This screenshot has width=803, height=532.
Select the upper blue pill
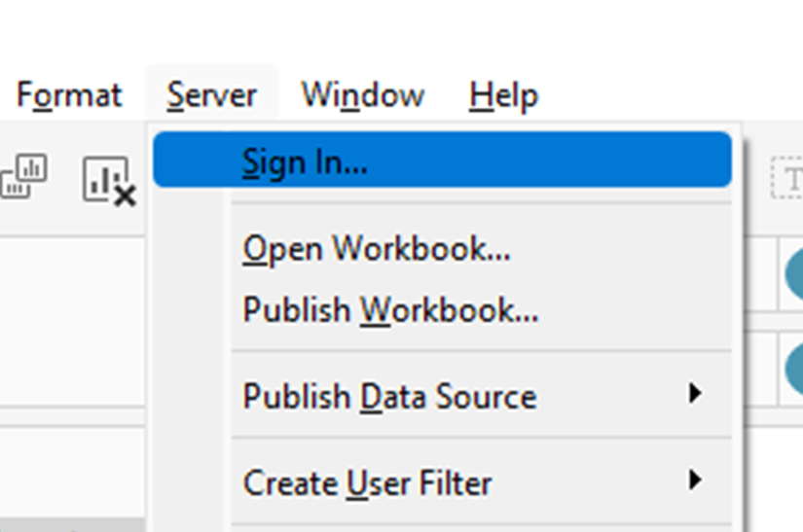[x=795, y=274]
